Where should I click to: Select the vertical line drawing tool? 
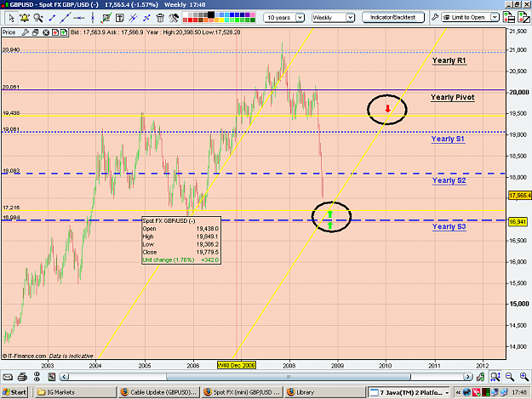[x=92, y=18]
